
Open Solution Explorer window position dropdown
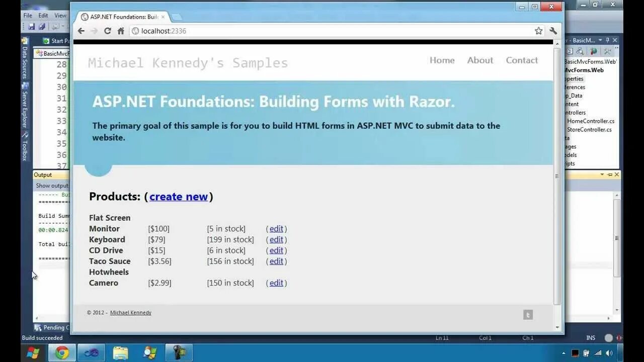pyautogui.click(x=600, y=40)
